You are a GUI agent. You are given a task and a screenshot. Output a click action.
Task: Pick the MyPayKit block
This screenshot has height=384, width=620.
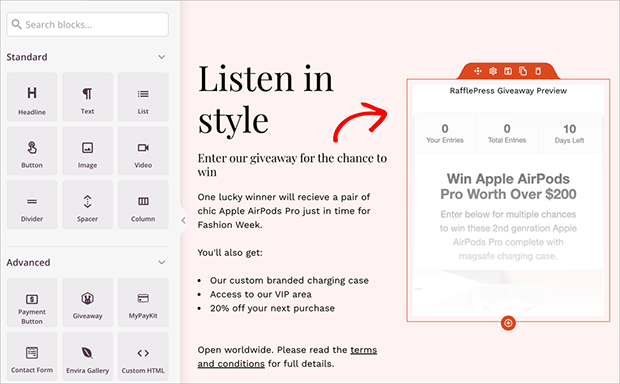[x=143, y=303]
